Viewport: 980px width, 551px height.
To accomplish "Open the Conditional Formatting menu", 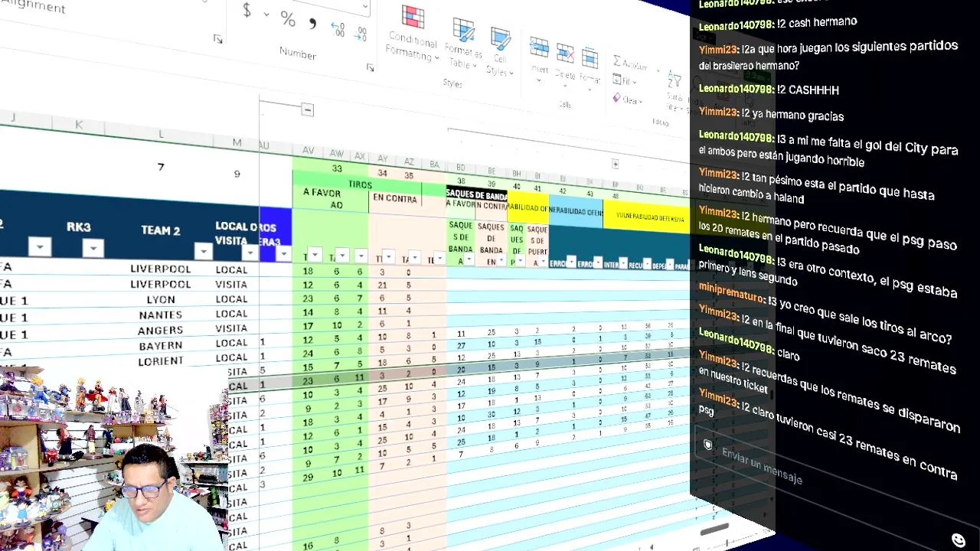I will (413, 33).
